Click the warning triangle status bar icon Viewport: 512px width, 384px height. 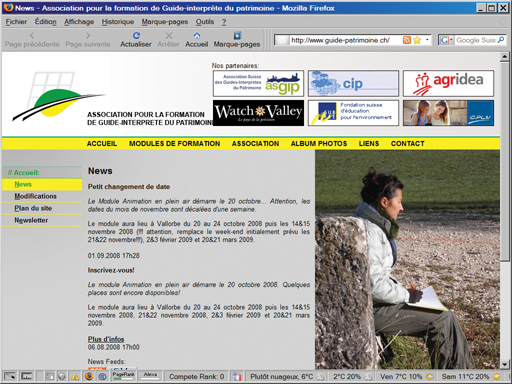(75, 377)
